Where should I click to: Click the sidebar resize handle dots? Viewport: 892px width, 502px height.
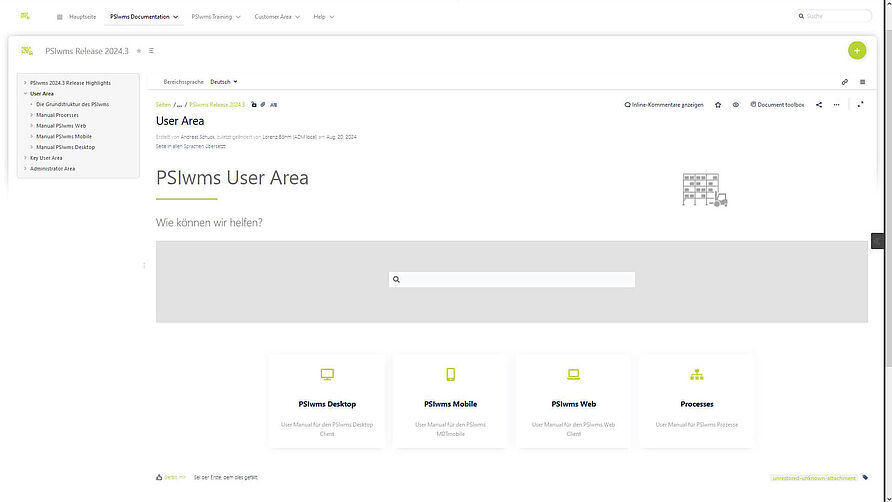pyautogui.click(x=144, y=265)
